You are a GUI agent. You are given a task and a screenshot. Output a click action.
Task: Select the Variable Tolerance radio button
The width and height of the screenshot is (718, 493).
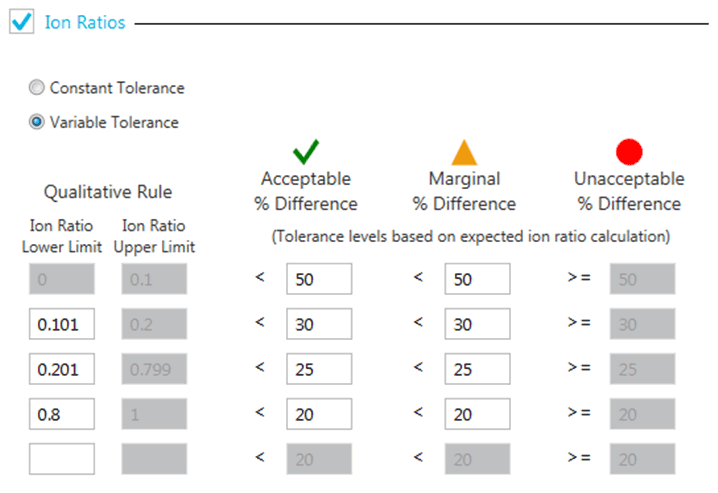point(37,122)
